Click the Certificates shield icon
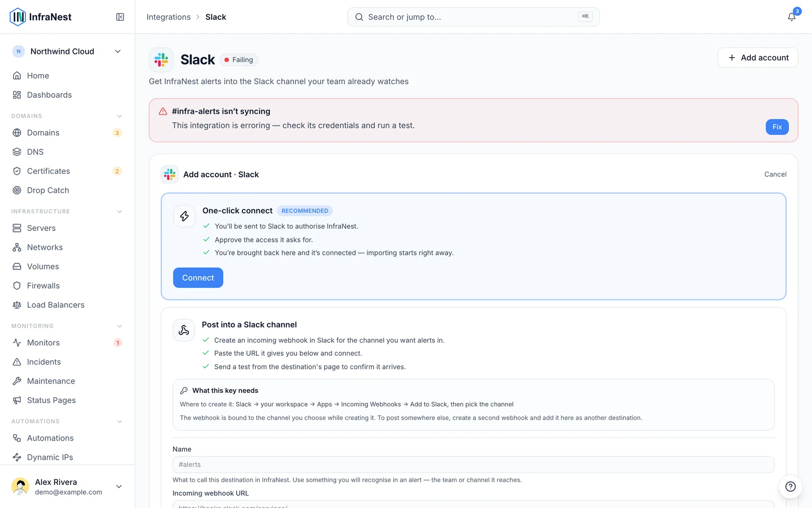 pos(17,171)
